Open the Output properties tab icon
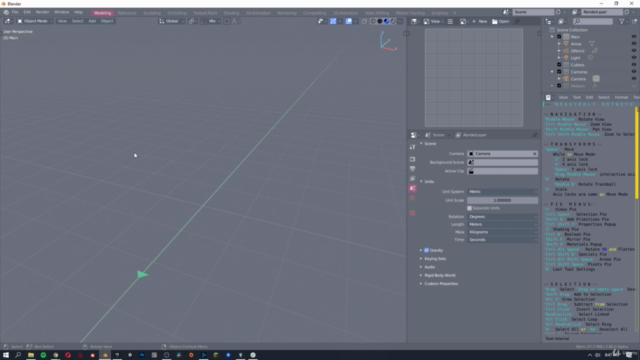This screenshot has width=640, height=360. (413, 169)
